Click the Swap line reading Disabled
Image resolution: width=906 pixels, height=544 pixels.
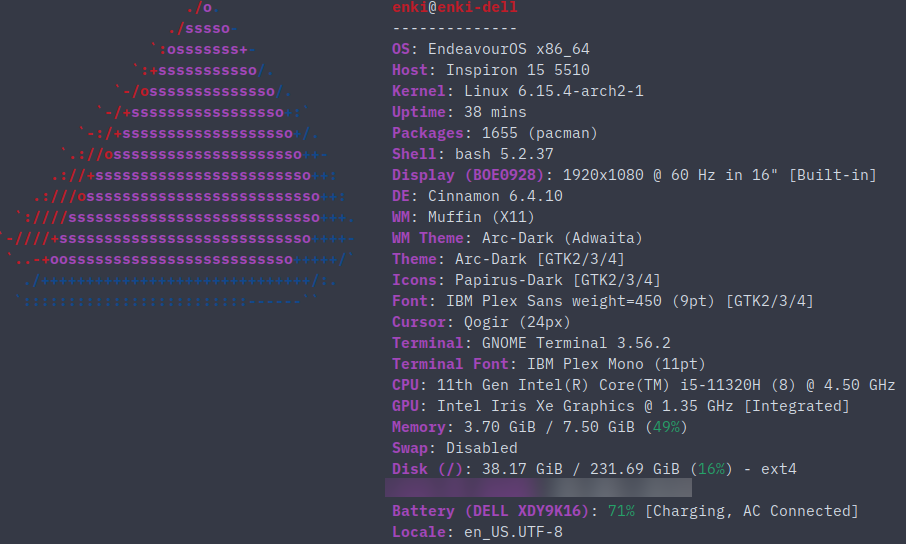pos(455,448)
